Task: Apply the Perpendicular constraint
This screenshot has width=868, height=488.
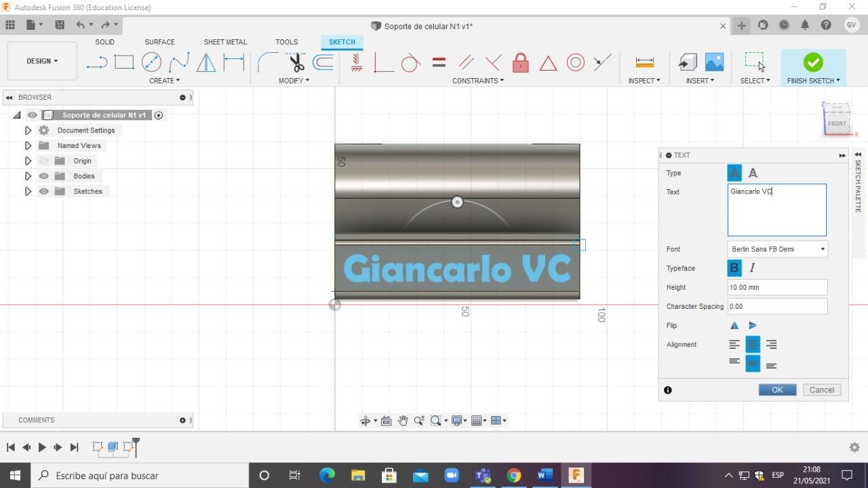Action: tap(493, 63)
